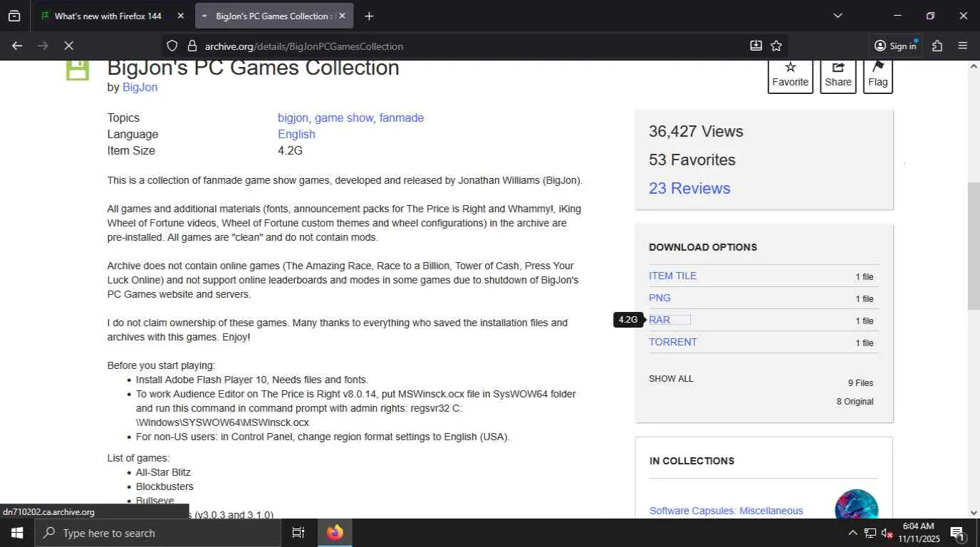Bookmark this page with the star icon

click(x=776, y=46)
